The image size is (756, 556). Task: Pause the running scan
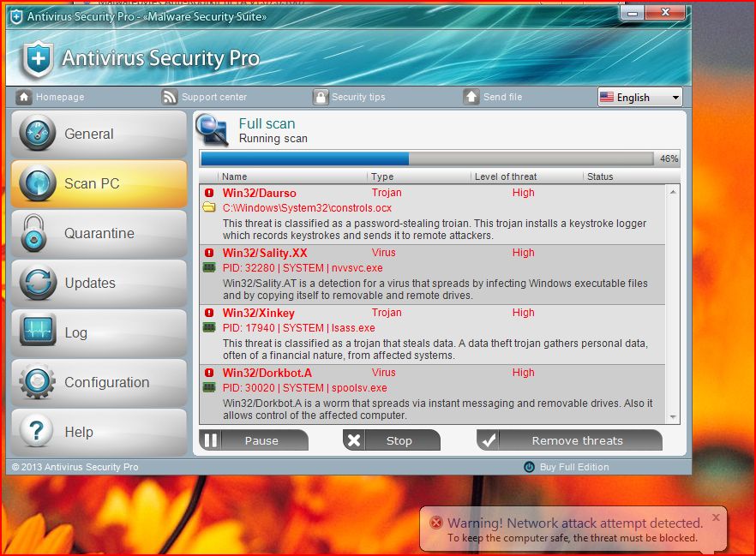point(254,440)
